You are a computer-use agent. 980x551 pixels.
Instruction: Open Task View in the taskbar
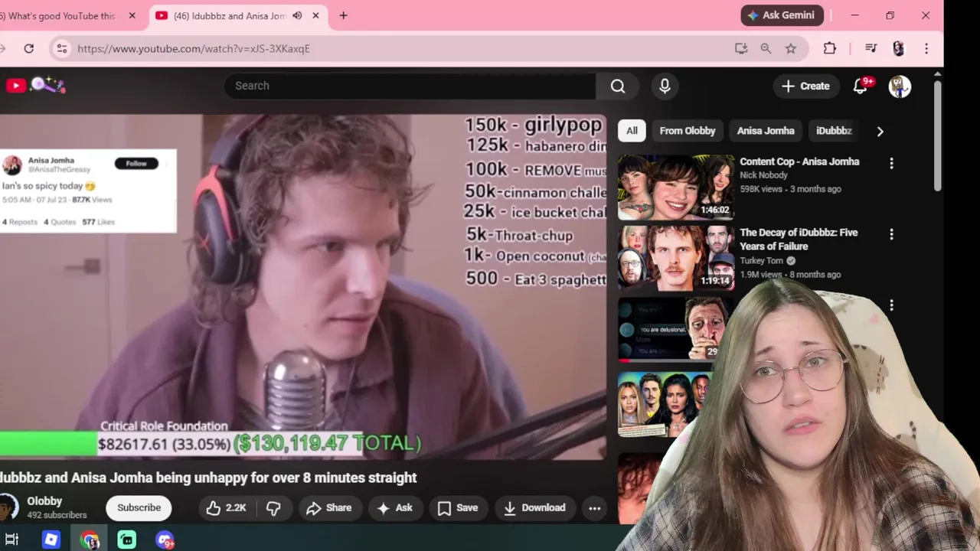(11, 540)
